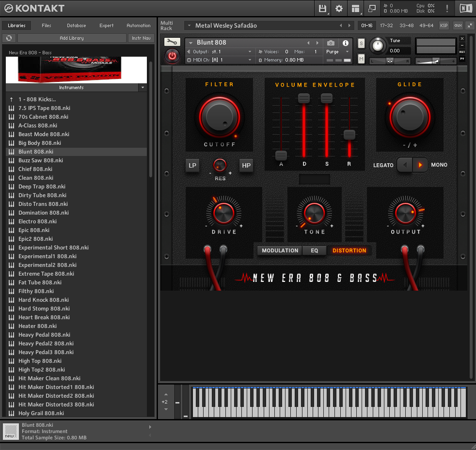The image size is (476, 450).
Task: Show rack page 33-48
Action: [407, 26]
